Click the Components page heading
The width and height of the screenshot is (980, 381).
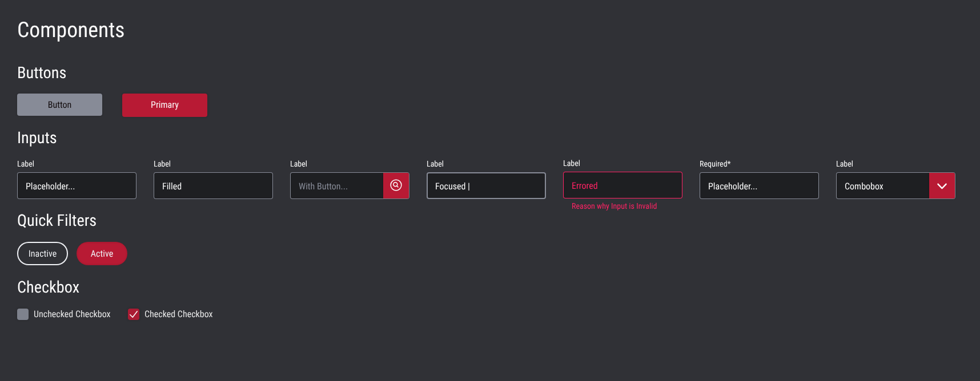point(71,30)
